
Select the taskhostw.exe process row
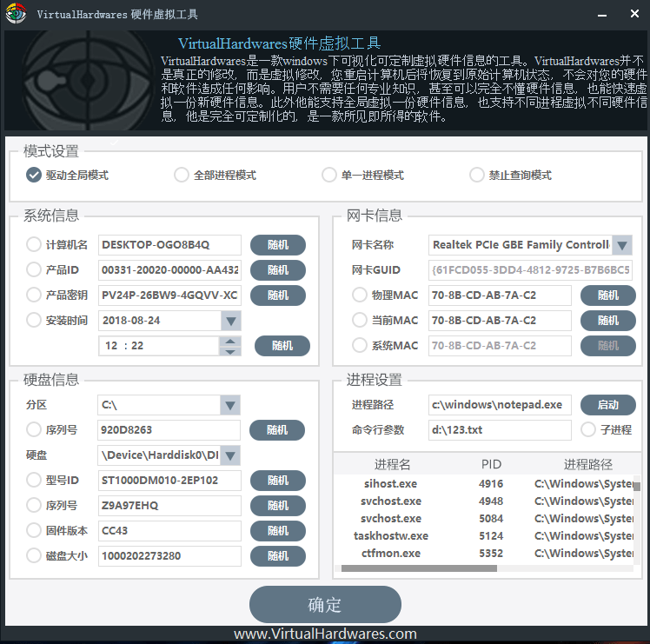coord(484,535)
